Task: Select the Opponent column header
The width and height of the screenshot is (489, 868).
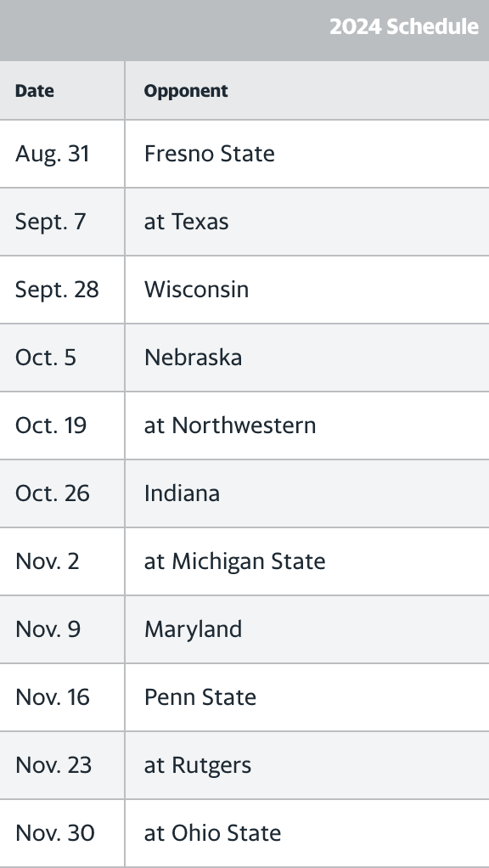Action: [186, 91]
